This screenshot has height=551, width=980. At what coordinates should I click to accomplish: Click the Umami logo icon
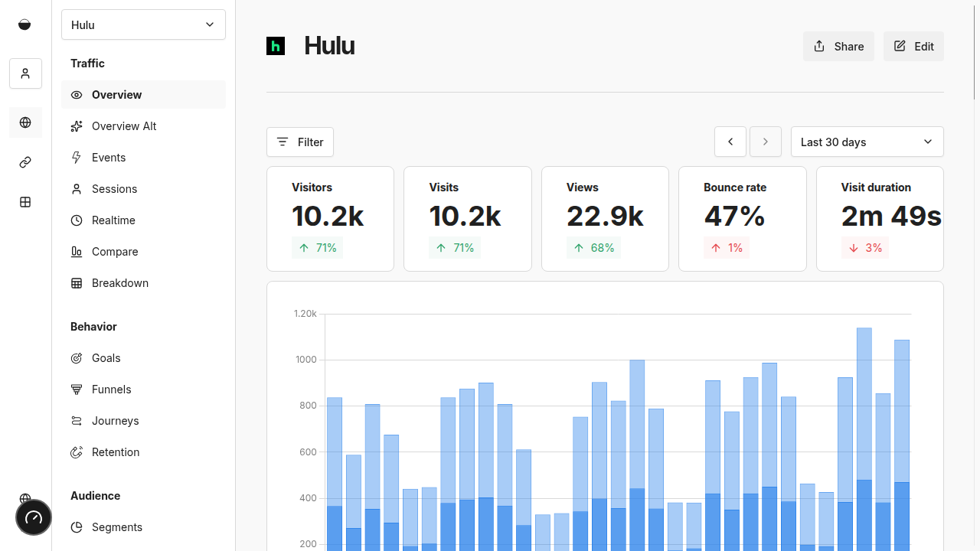(24, 24)
